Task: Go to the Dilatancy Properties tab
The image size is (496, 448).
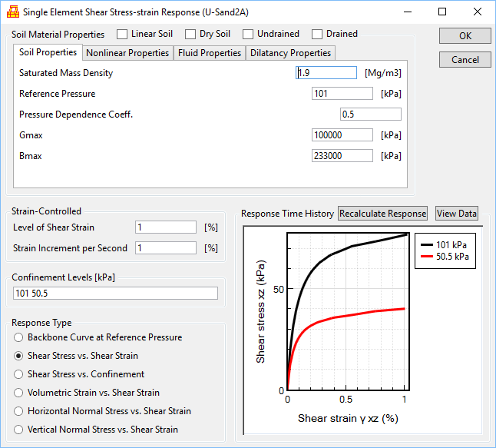Action: click(290, 53)
